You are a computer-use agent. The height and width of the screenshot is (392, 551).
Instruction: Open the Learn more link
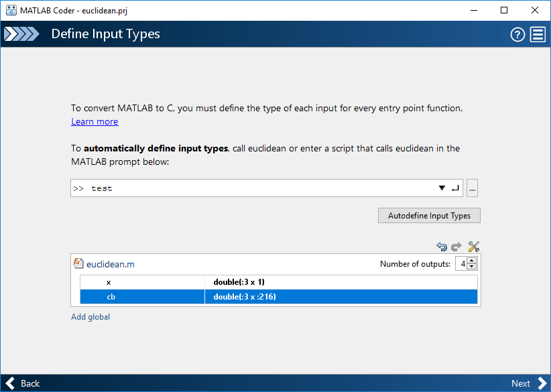(95, 121)
